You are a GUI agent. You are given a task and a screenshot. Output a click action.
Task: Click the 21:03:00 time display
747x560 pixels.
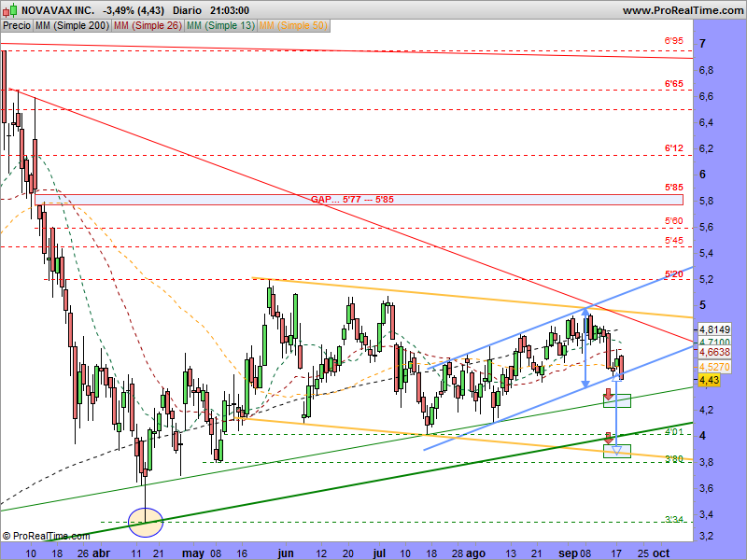coord(230,10)
